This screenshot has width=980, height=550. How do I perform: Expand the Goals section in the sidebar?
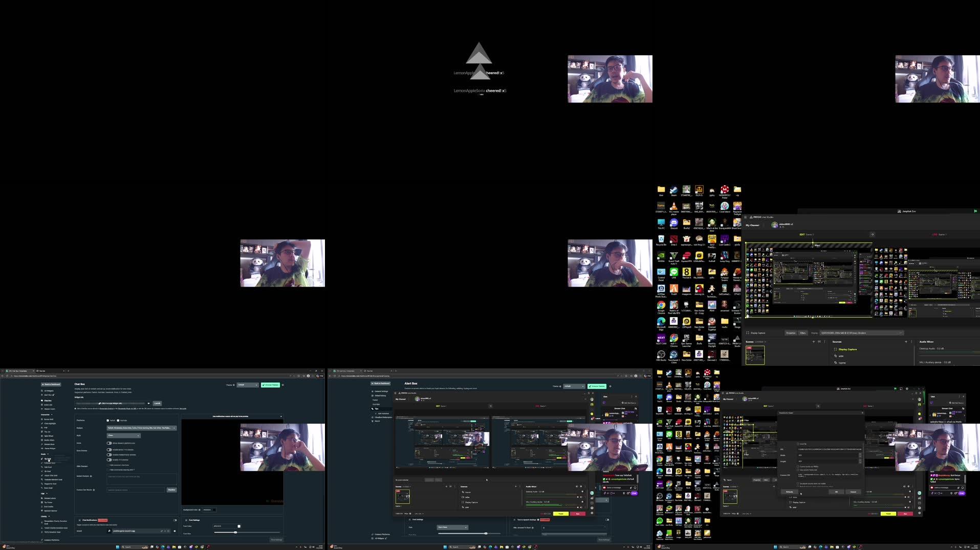(x=48, y=454)
